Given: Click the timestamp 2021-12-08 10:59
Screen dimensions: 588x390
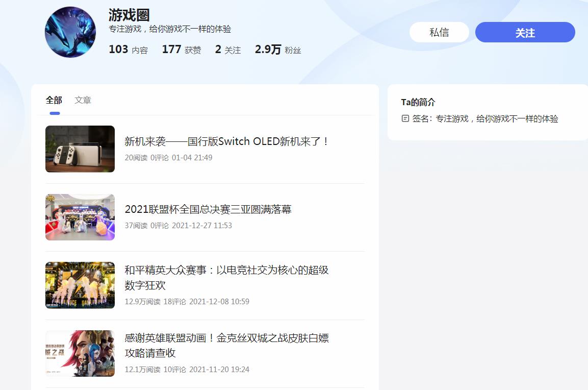Looking at the screenshot, I should (219, 301).
